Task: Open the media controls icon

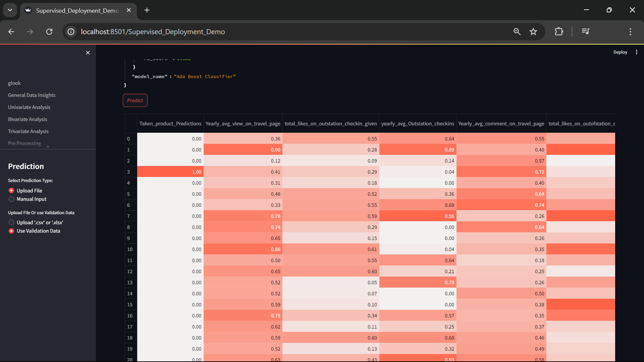Action: [586, 32]
